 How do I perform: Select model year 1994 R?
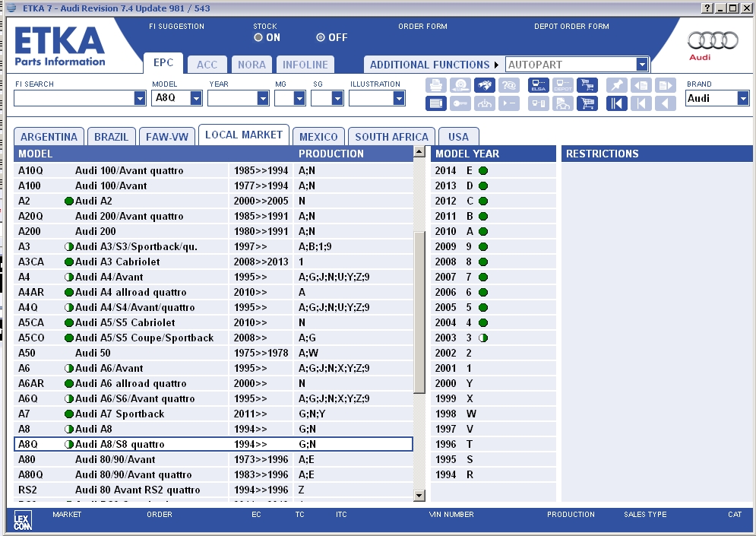click(493, 474)
